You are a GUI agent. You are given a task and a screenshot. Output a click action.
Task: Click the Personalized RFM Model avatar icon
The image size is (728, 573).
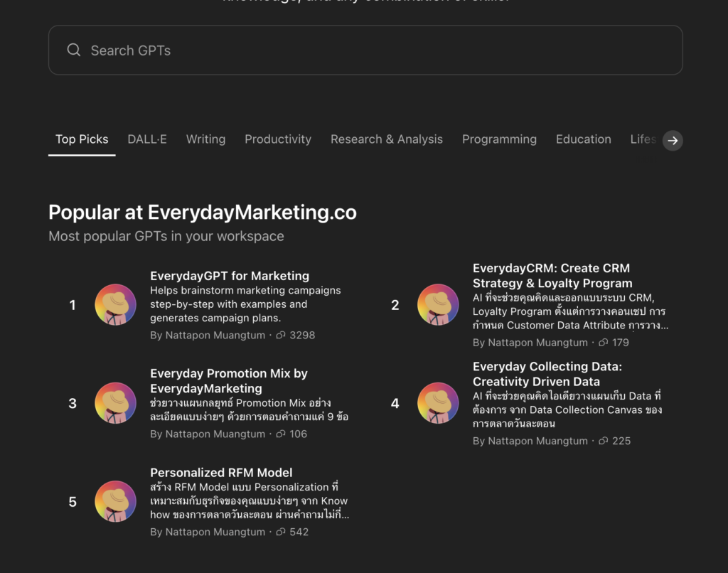(115, 502)
